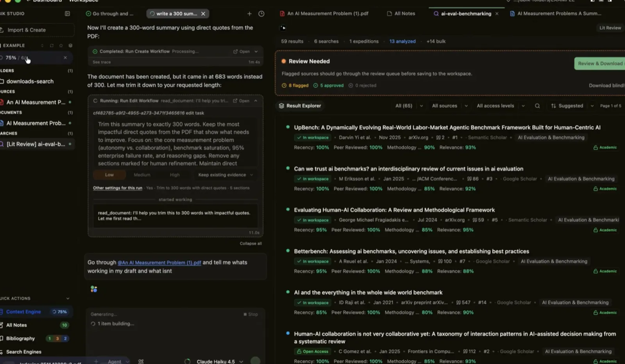This screenshot has width=625, height=364.
Task: Open All access levels dropdown
Action: [501, 106]
